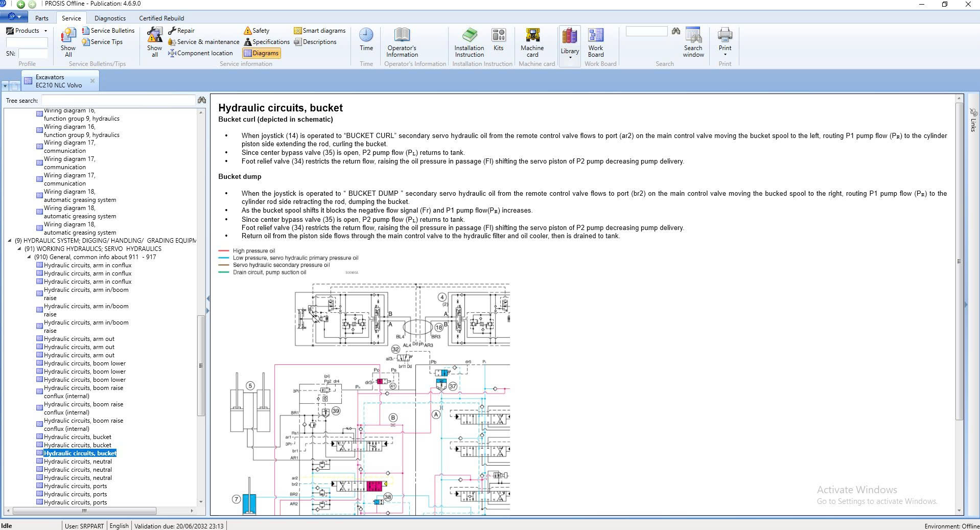Open the Print menu
The height and width of the screenshot is (530, 980).
coord(725,42)
